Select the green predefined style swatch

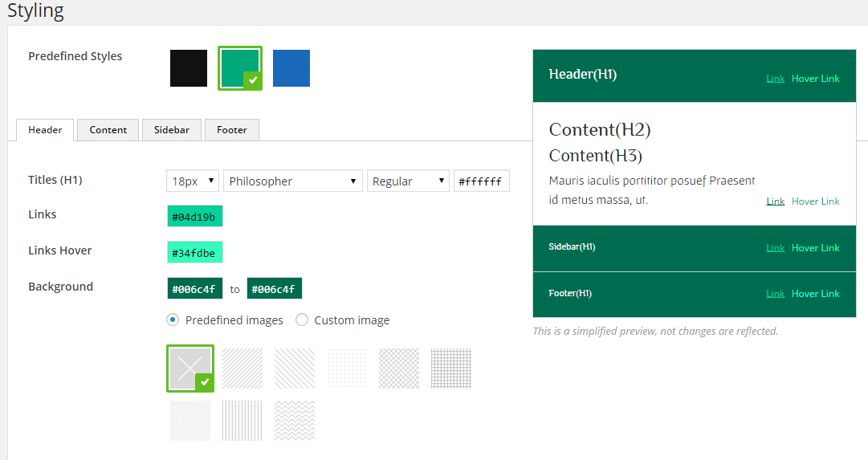pyautogui.click(x=240, y=68)
